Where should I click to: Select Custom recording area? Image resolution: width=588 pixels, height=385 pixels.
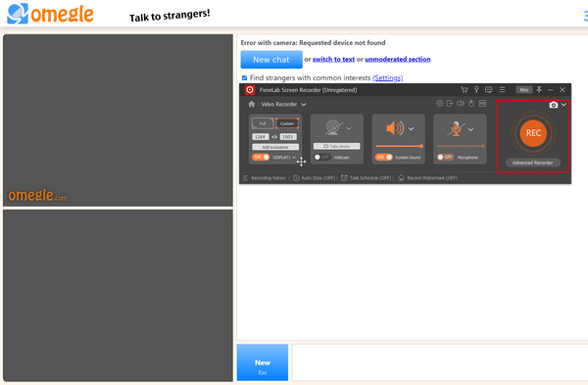pos(287,123)
